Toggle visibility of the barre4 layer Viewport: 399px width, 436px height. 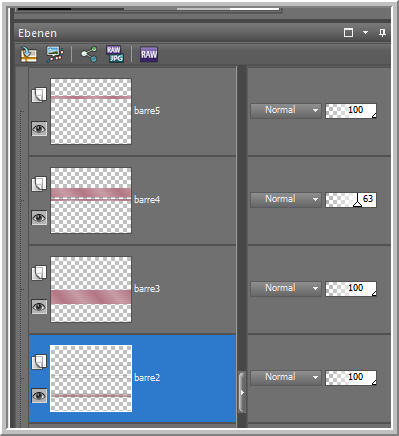coord(39,218)
